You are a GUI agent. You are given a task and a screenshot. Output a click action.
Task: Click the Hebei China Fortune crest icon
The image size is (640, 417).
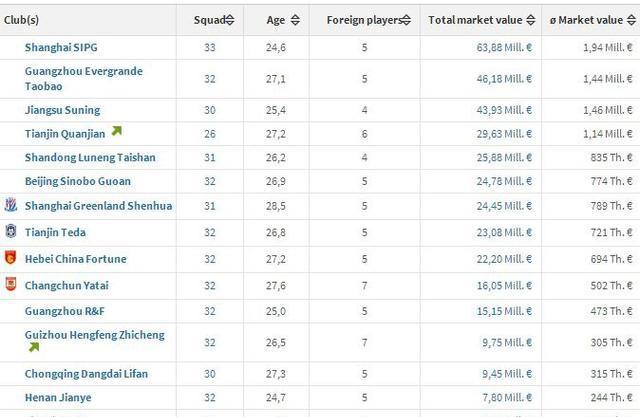pyautogui.click(x=11, y=258)
